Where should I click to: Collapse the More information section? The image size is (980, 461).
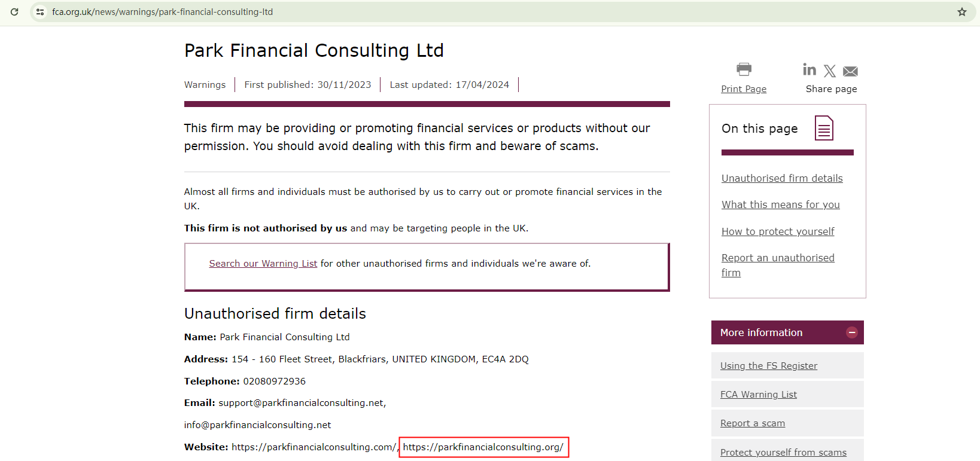pos(852,332)
